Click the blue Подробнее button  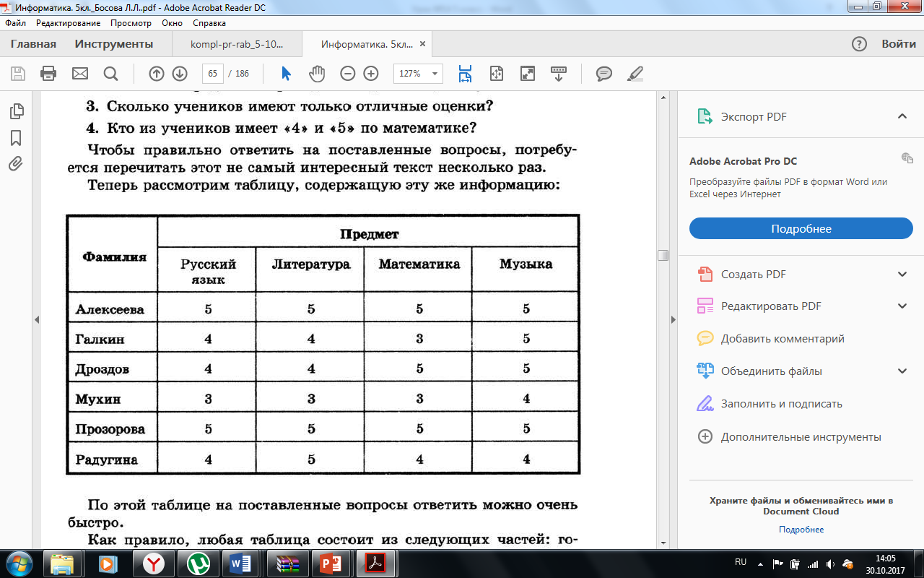point(801,228)
